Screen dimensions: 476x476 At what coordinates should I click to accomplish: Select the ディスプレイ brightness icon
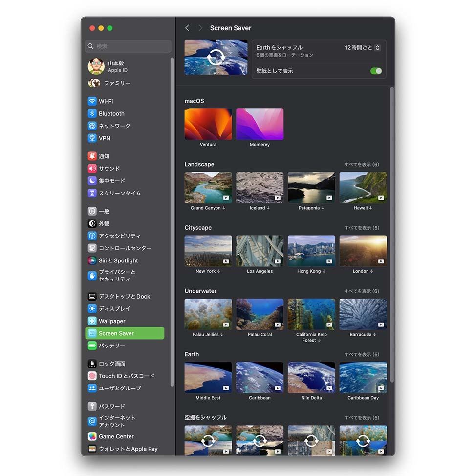(92, 309)
